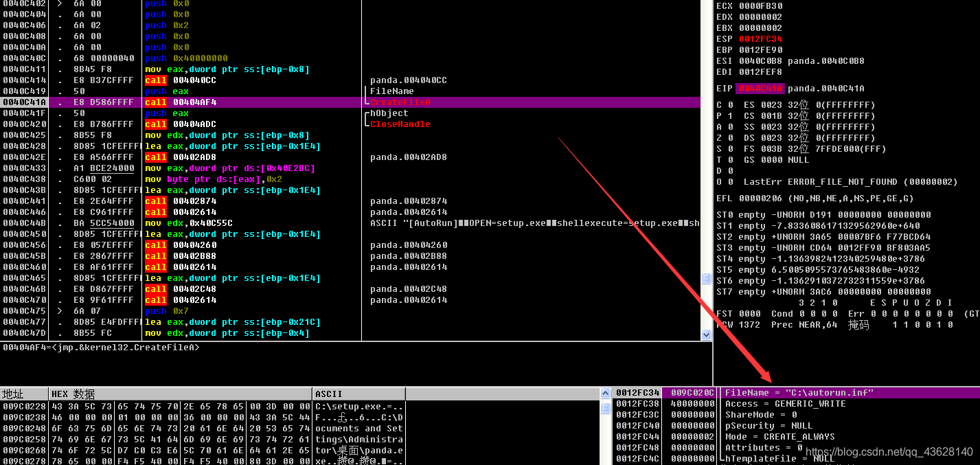Screen dimensions: 980x465
Task: Select the push 0x40000000 instruction row
Action: click(x=186, y=58)
